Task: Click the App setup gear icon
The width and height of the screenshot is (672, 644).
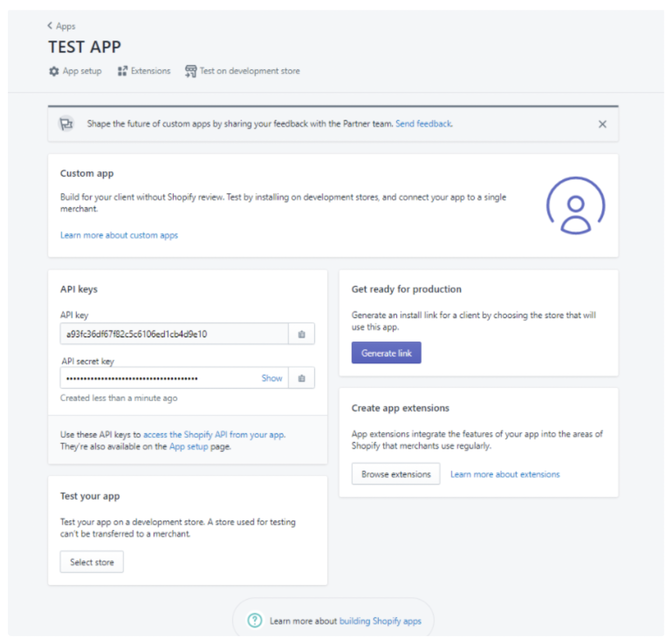Action: 54,71
